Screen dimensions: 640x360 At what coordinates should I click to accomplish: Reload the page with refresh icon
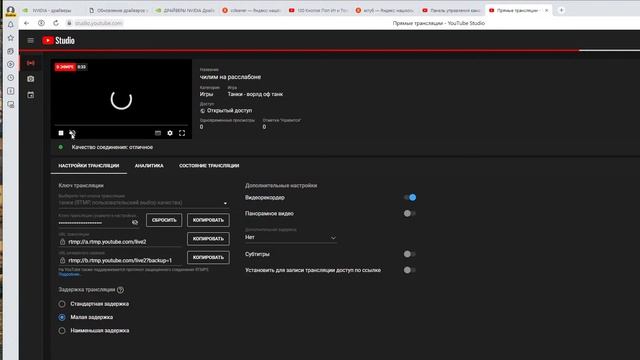[x=56, y=23]
